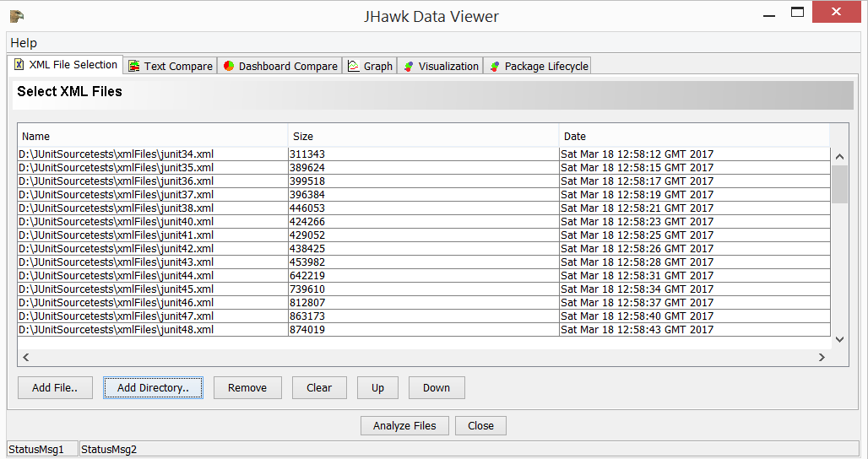Image resolution: width=868 pixels, height=459 pixels.
Task: Select the junit38.xml file row
Action: [x=424, y=208]
